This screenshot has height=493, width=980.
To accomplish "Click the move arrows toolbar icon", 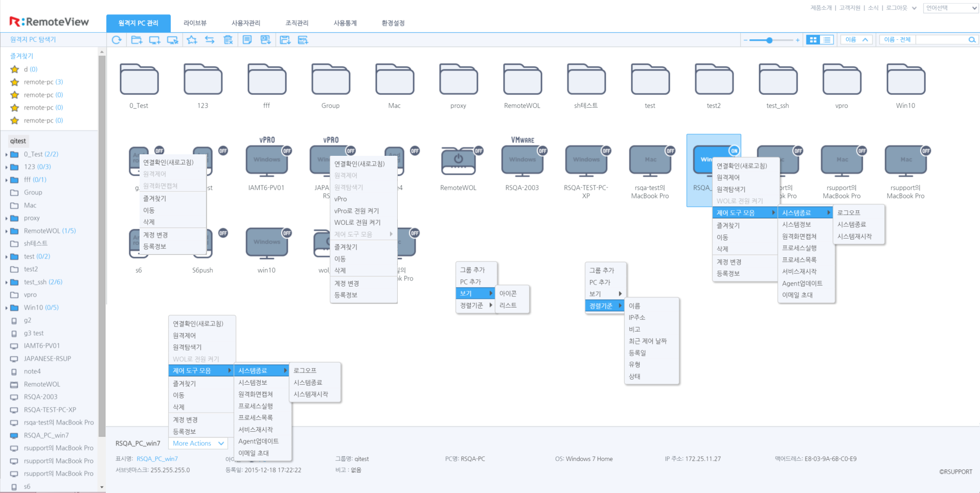I will pos(210,40).
